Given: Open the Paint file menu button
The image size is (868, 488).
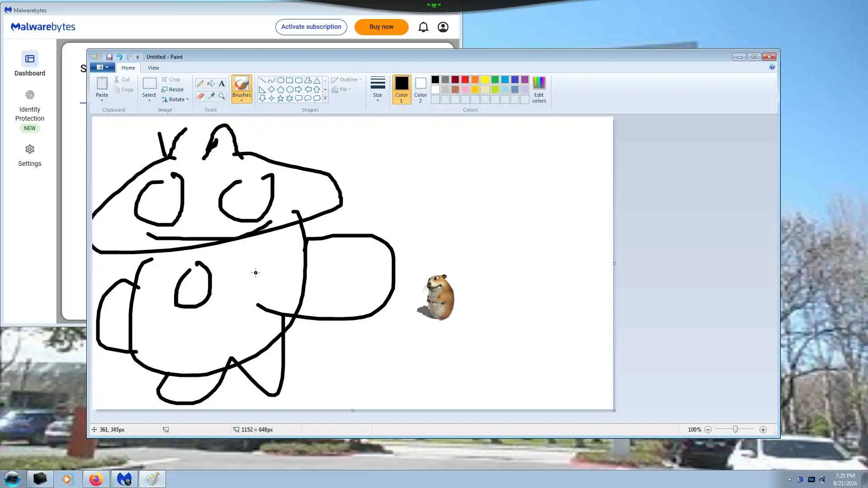Looking at the screenshot, I should tap(102, 67).
